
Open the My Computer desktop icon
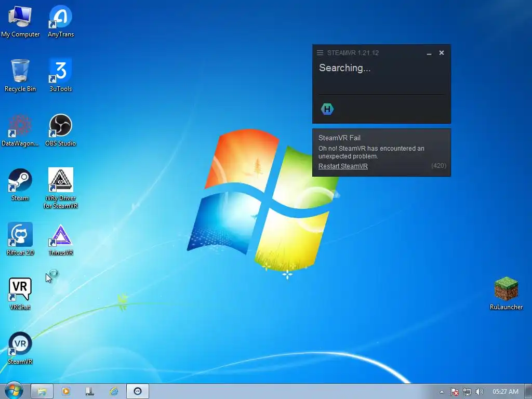[20, 21]
